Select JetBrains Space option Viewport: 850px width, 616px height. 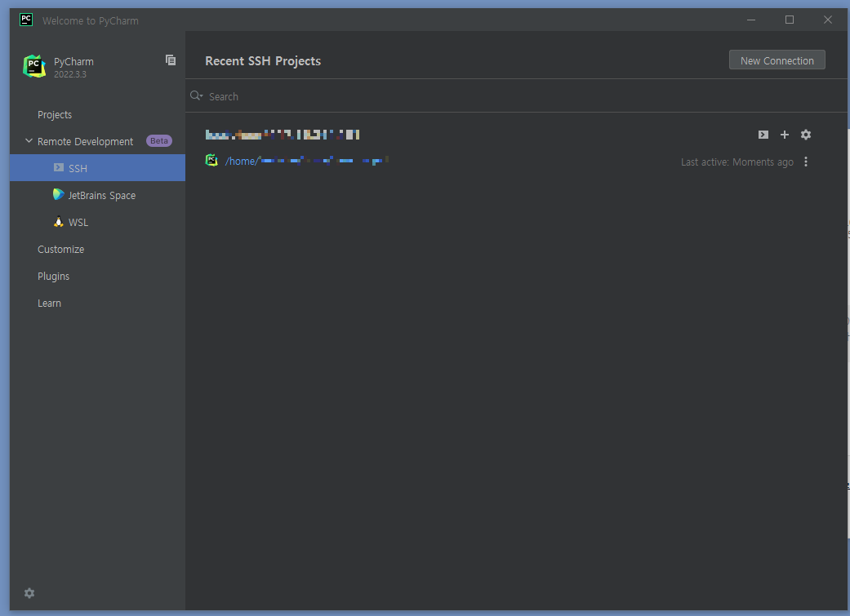tap(98, 195)
